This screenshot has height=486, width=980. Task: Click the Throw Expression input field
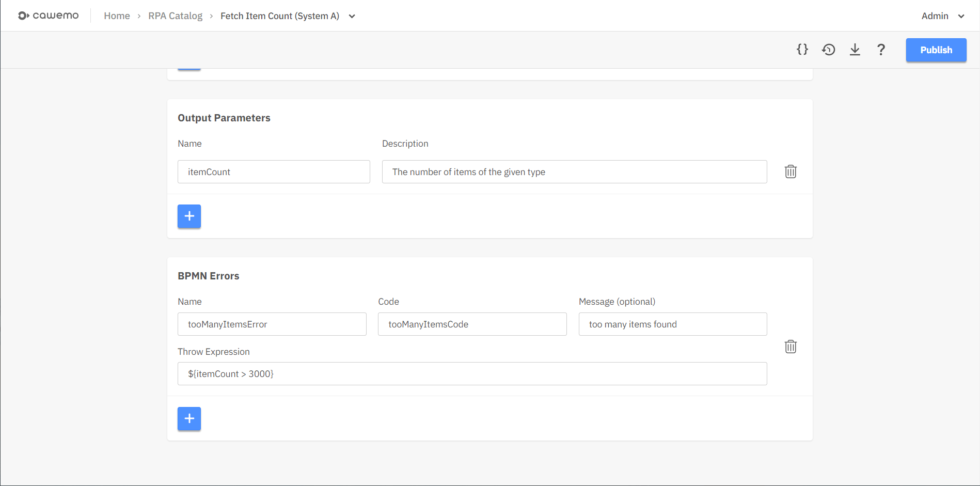472,373
